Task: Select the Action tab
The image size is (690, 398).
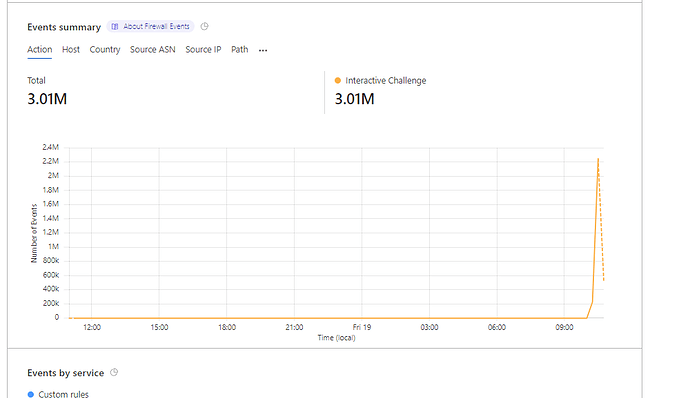Action: point(40,49)
